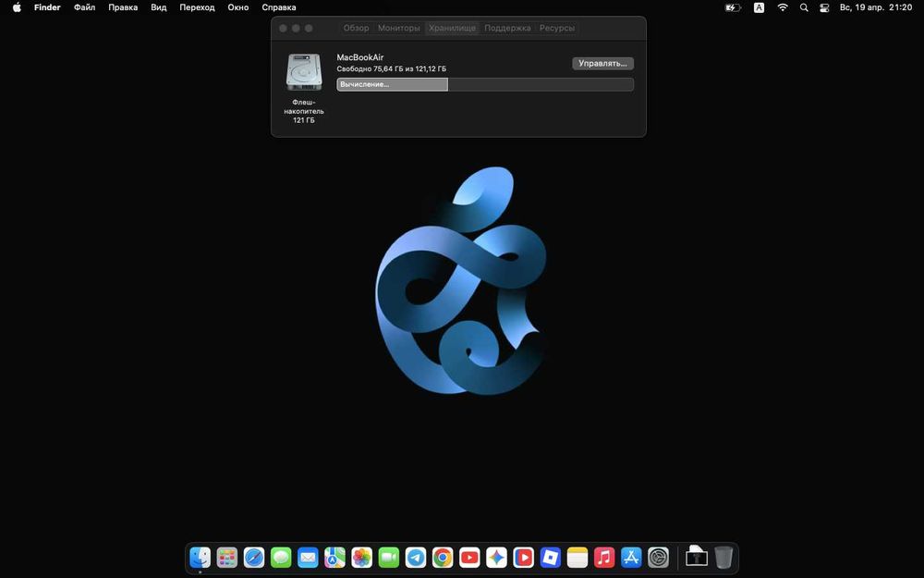
Task: Switch to the Мониторы tab
Action: coord(399,28)
